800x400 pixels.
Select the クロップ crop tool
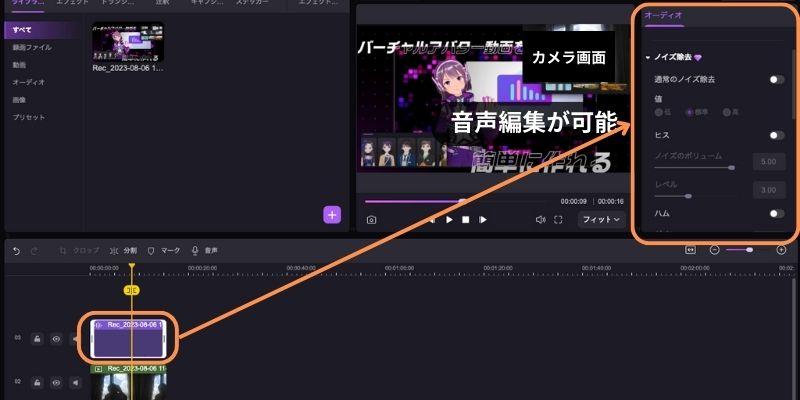pos(79,251)
